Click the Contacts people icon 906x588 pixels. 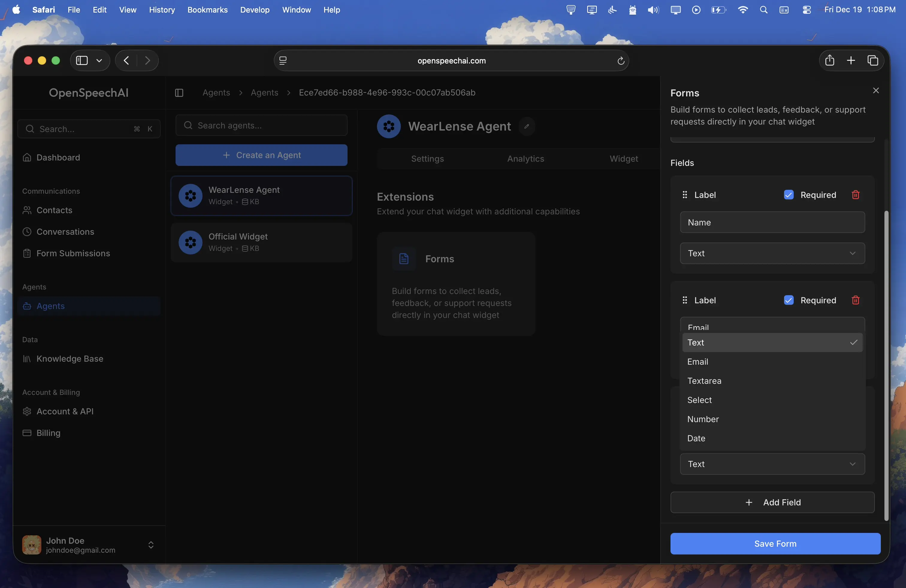27,210
